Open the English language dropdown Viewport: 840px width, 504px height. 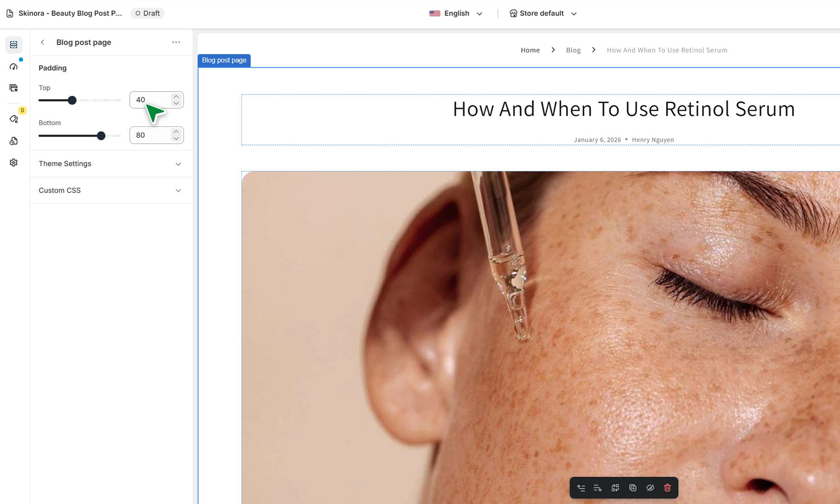pyautogui.click(x=456, y=13)
